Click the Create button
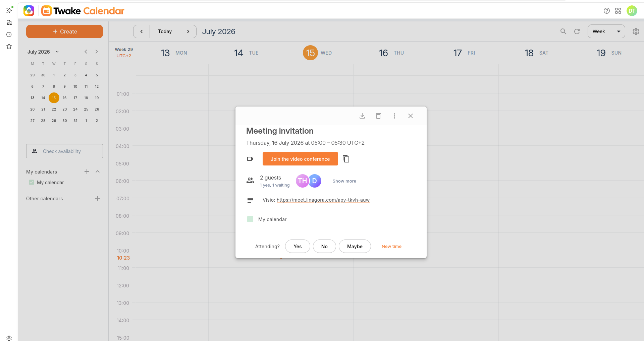644x341 pixels. click(x=64, y=31)
